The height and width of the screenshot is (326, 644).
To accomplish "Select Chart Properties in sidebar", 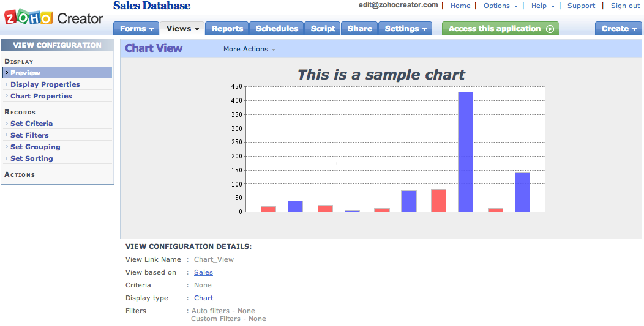I will coord(41,95).
